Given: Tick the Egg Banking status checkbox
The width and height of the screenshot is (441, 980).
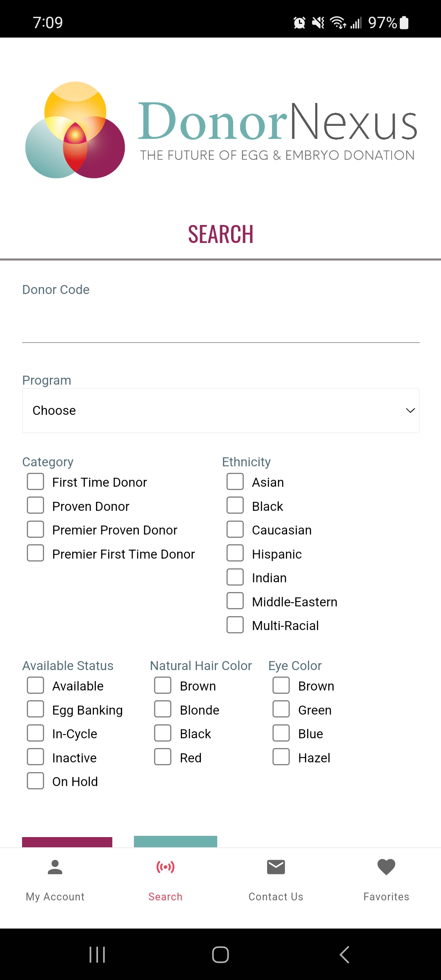Looking at the screenshot, I should (x=36, y=710).
